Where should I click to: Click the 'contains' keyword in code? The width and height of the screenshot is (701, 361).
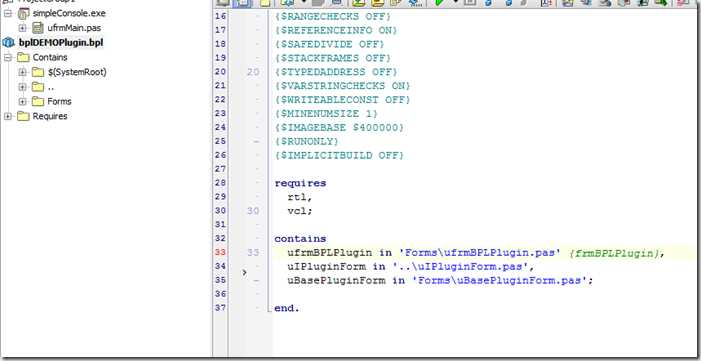click(x=300, y=239)
